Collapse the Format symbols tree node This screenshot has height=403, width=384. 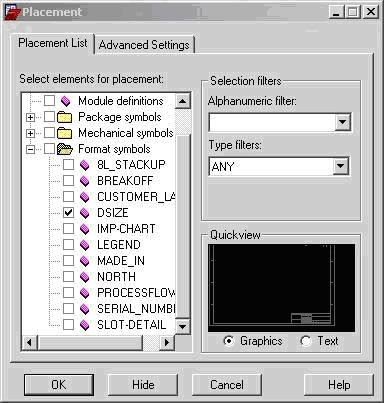[30, 149]
